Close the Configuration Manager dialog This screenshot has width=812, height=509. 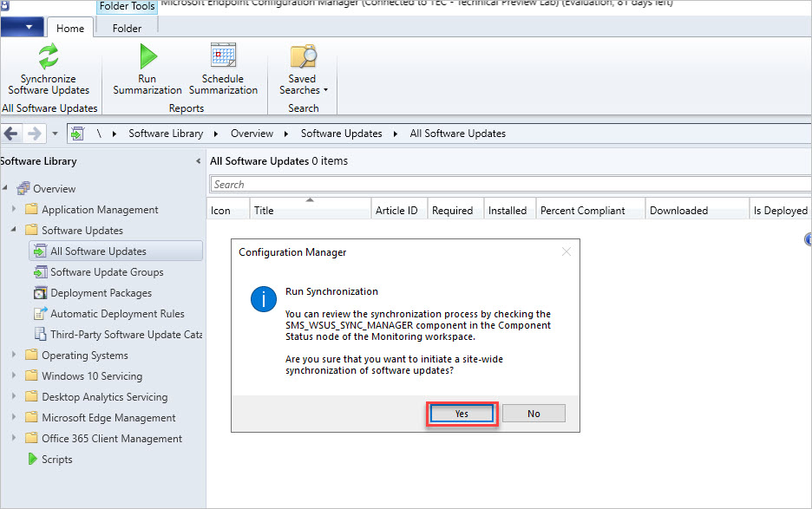pos(566,251)
